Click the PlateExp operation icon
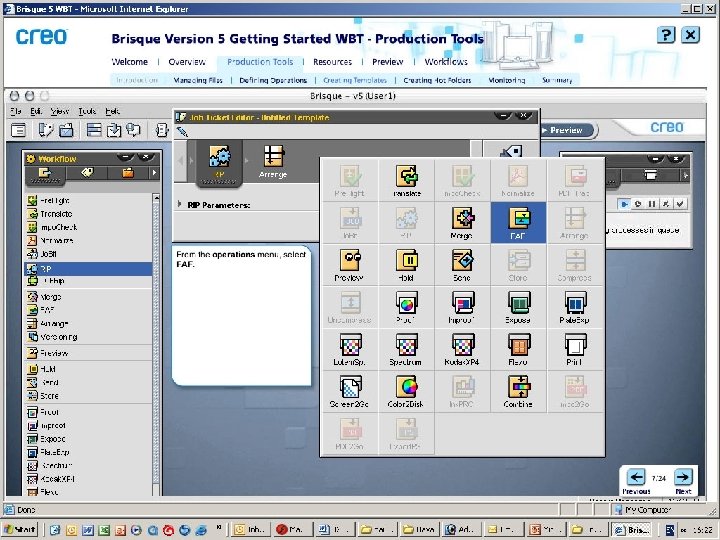Image resolution: width=720 pixels, height=540 pixels. point(574,307)
